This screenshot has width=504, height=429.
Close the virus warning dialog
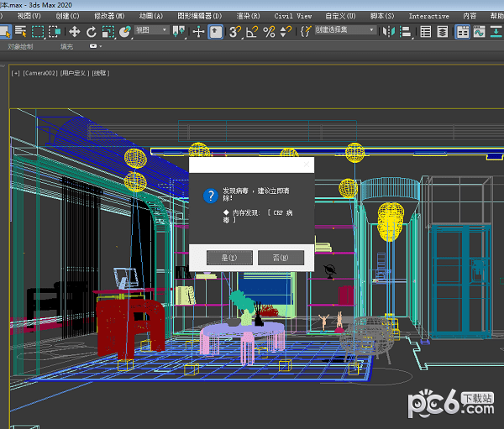306,165
